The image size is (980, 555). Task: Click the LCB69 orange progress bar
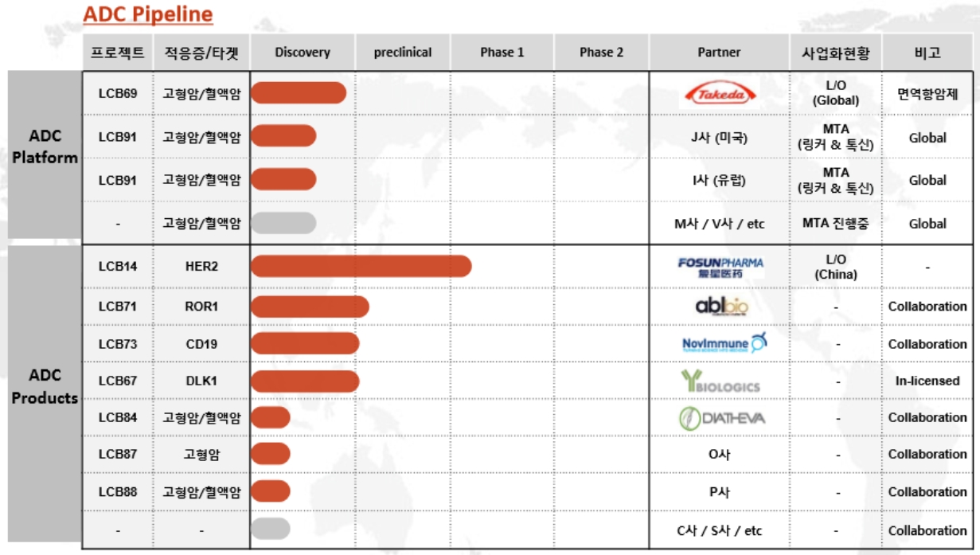(299, 93)
